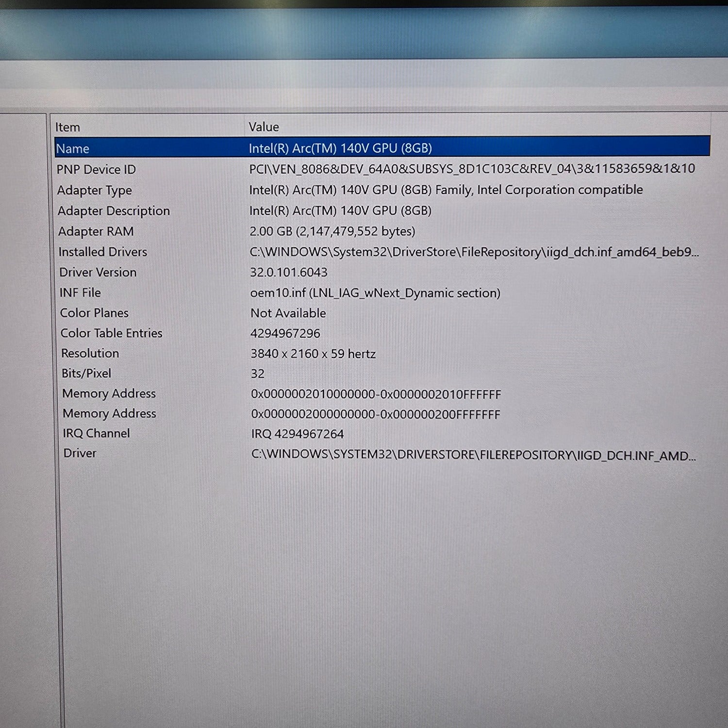Image resolution: width=728 pixels, height=728 pixels.
Task: Select the highlighted Name row
Action: pyautogui.click(x=73, y=149)
